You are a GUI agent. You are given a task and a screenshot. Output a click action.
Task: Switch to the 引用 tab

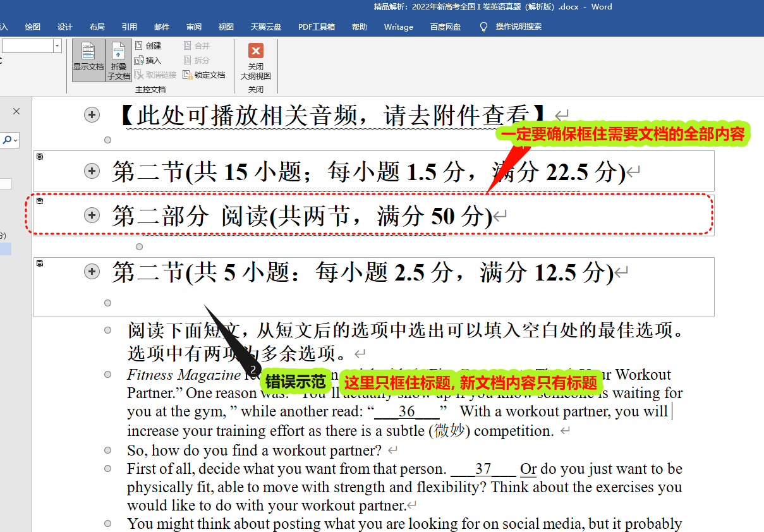pos(130,27)
